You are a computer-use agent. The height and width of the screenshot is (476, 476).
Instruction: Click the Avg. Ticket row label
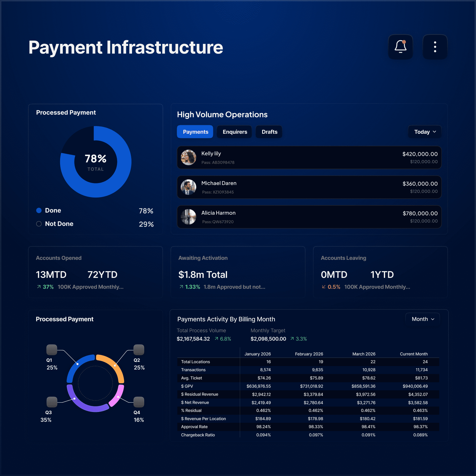click(x=192, y=378)
